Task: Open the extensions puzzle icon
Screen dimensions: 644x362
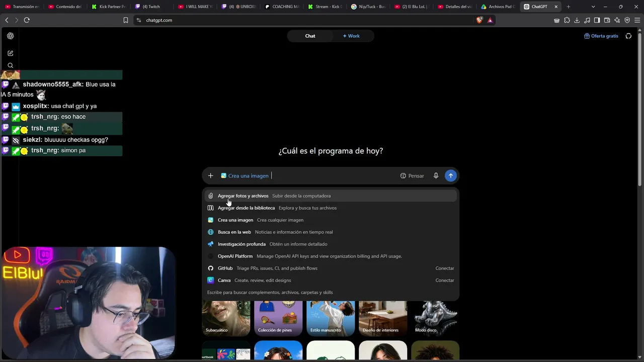Action: point(567,20)
